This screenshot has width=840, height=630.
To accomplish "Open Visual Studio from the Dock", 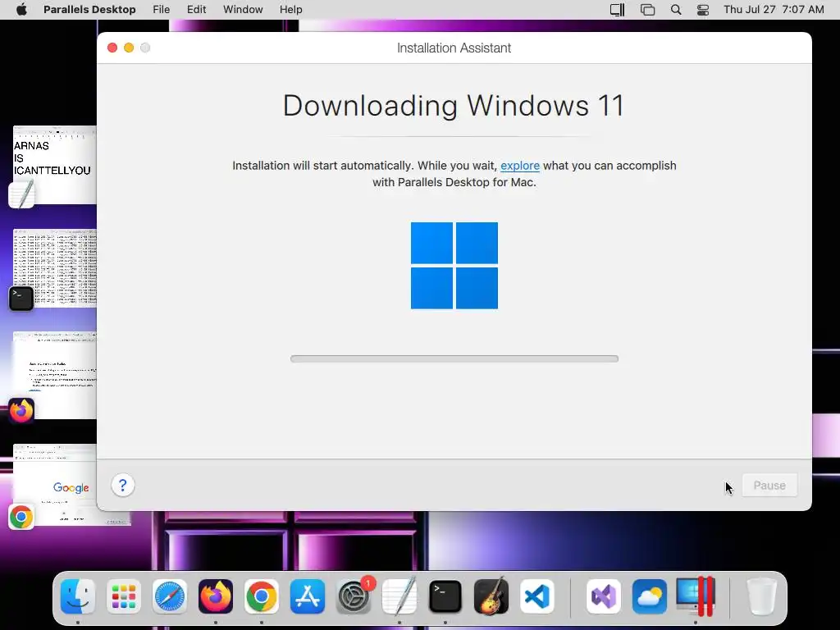I will 604,596.
